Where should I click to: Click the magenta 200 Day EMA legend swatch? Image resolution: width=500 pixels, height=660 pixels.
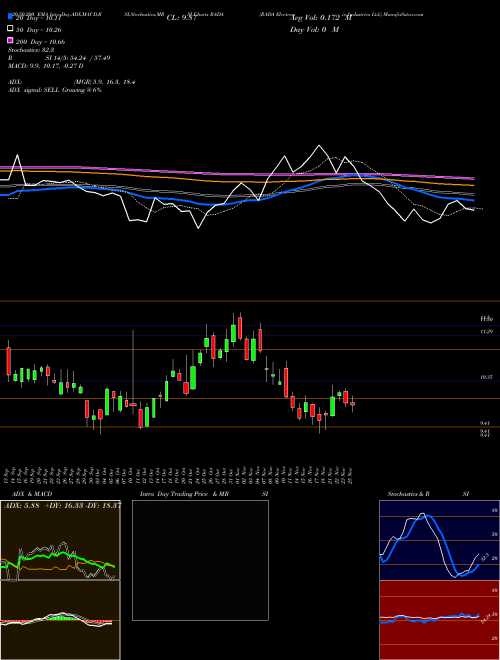pyautogui.click(x=11, y=41)
